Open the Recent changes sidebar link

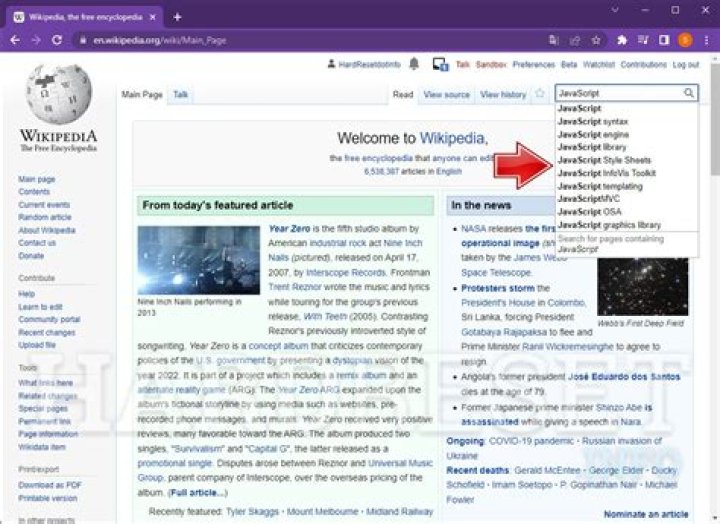pos(47,332)
